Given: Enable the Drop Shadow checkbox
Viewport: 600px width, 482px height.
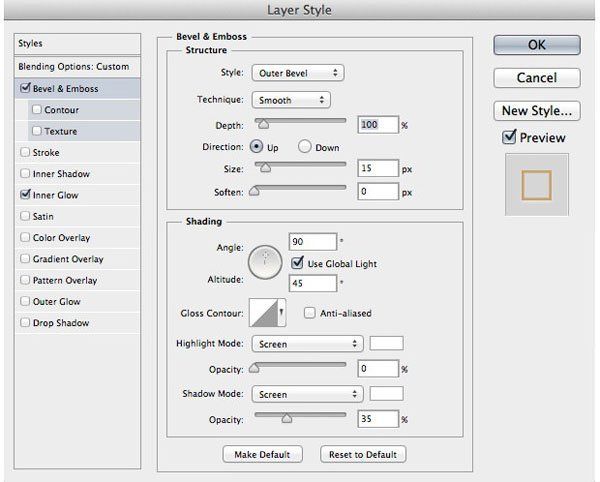Looking at the screenshot, I should (25, 322).
